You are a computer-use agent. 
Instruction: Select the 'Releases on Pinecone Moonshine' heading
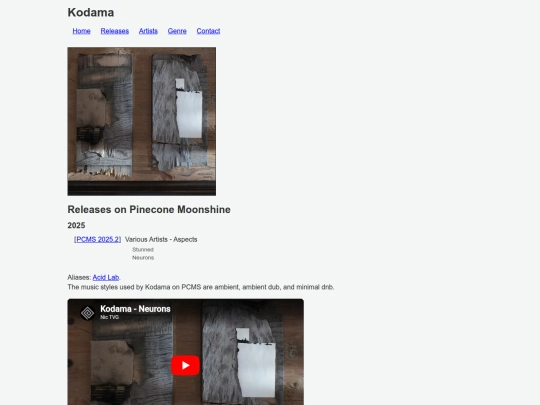pyautogui.click(x=149, y=209)
